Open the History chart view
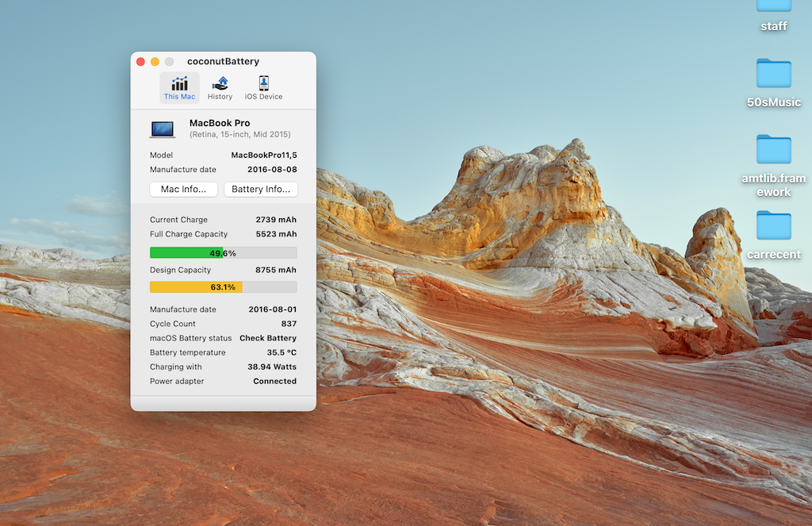The image size is (812, 526). [220, 87]
